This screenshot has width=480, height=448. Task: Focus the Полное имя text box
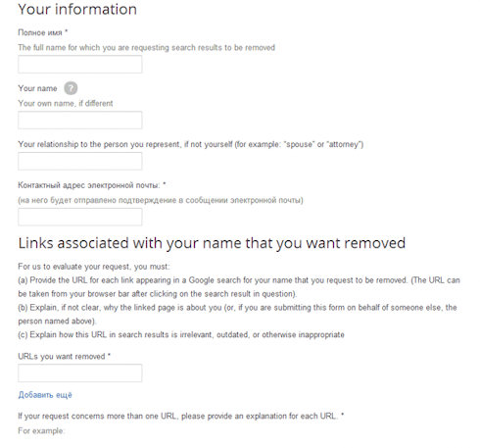tap(80, 64)
